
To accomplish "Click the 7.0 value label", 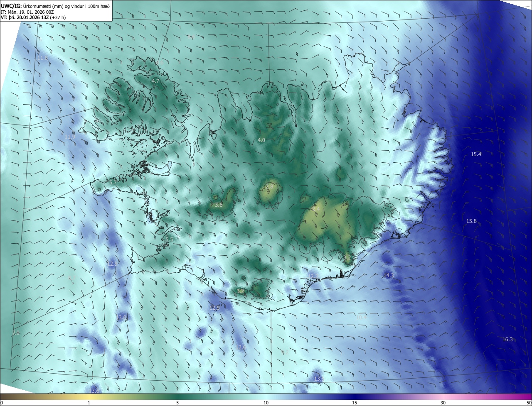I will pyautogui.click(x=16, y=333).
